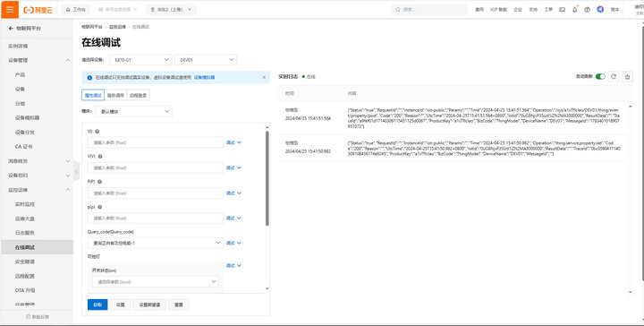Screen dimensions: 644x326
Task: Click the property list vertical scrollbar
Action: [x=267, y=178]
